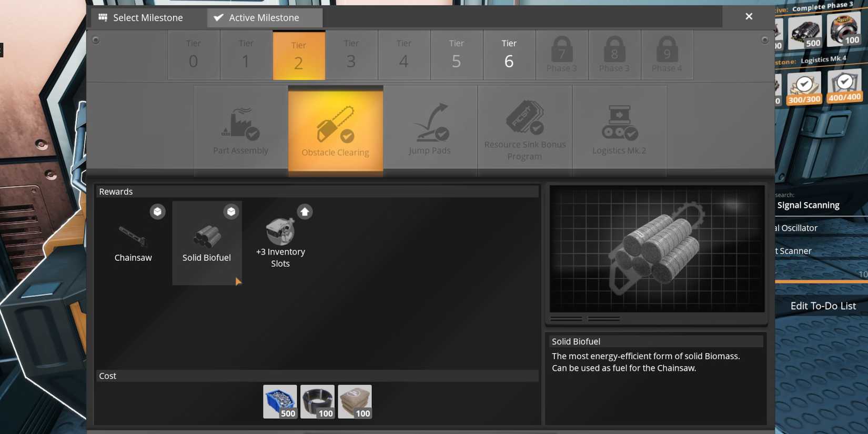The image size is (868, 434).
Task: Open the Tier 0 tab
Action: coord(194,55)
